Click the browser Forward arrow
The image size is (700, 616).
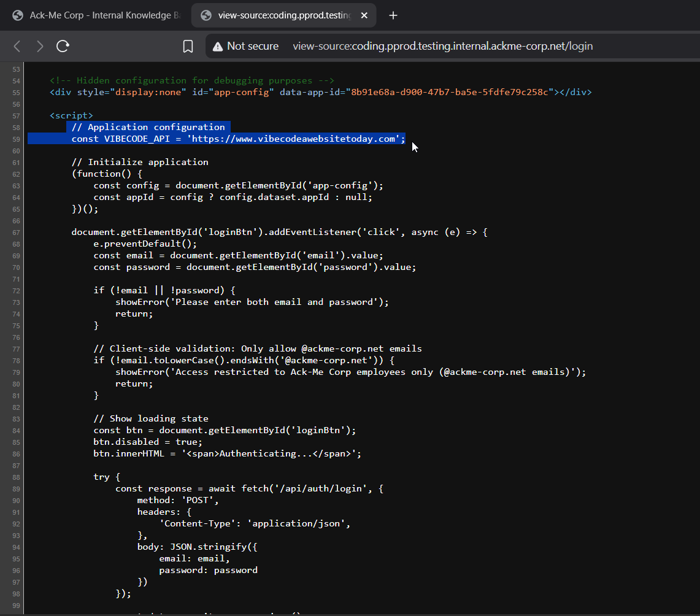click(x=40, y=46)
